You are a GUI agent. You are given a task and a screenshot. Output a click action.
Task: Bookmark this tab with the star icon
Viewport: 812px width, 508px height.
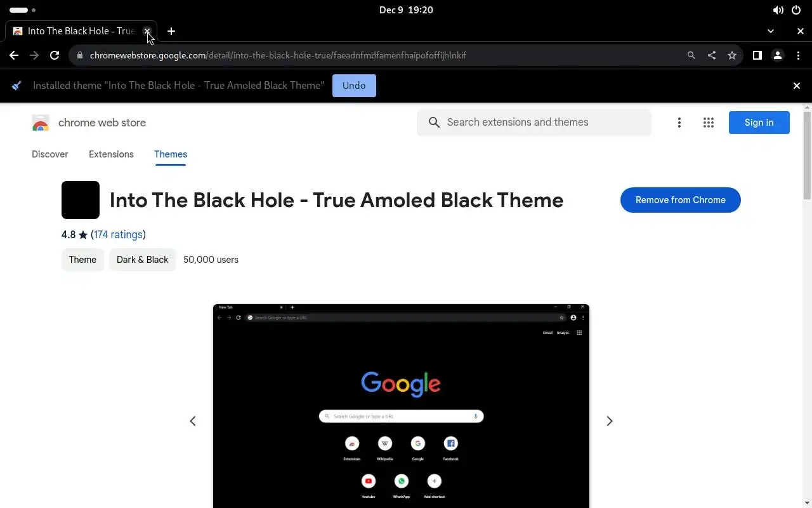click(732, 55)
